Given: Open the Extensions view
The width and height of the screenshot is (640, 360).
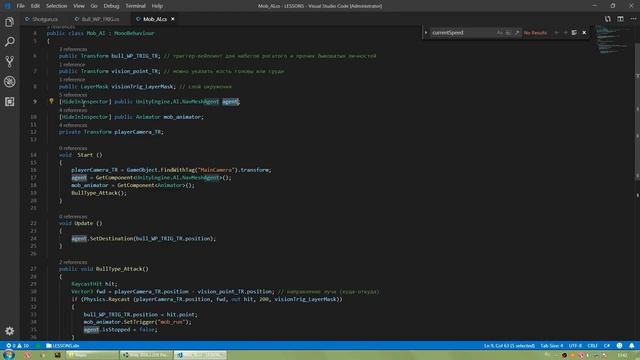Looking at the screenshot, I should click(9, 101).
